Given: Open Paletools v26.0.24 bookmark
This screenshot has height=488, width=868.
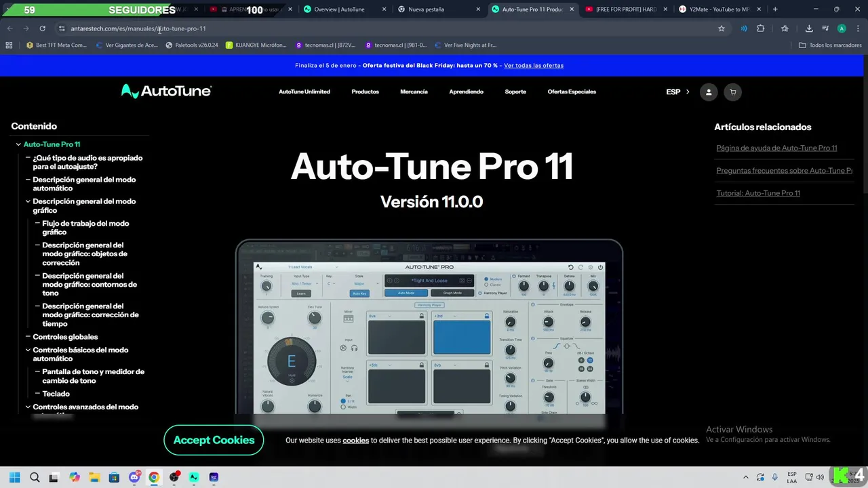Looking at the screenshot, I should point(192,45).
